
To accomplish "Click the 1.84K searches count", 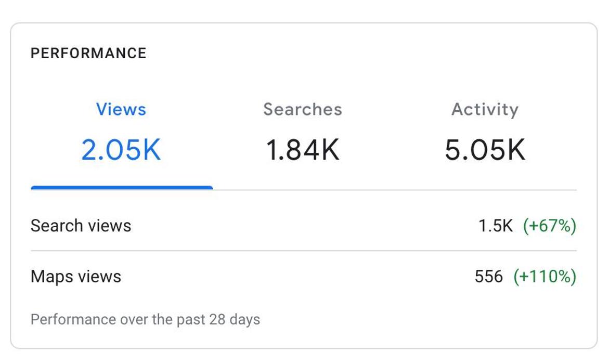I will [303, 150].
